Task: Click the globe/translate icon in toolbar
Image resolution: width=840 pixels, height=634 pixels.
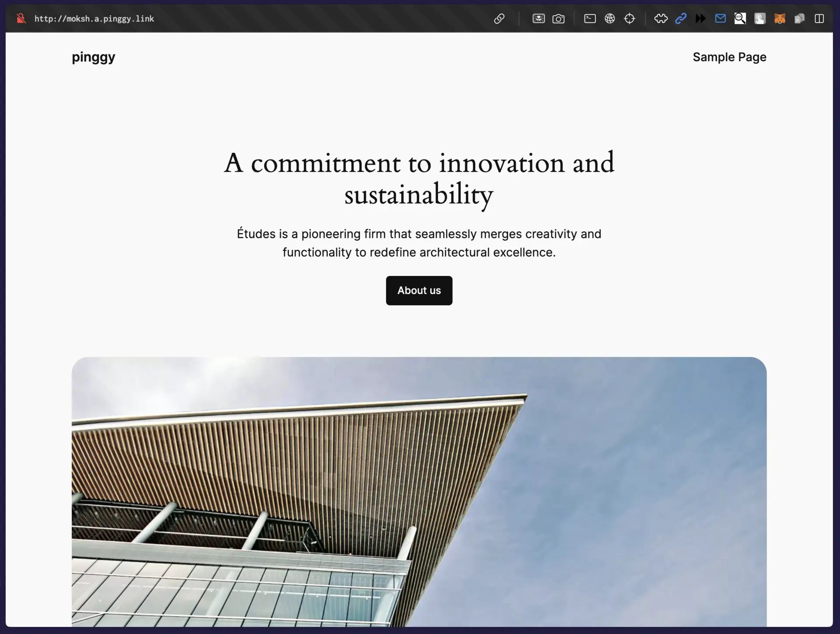Action: 610,18
